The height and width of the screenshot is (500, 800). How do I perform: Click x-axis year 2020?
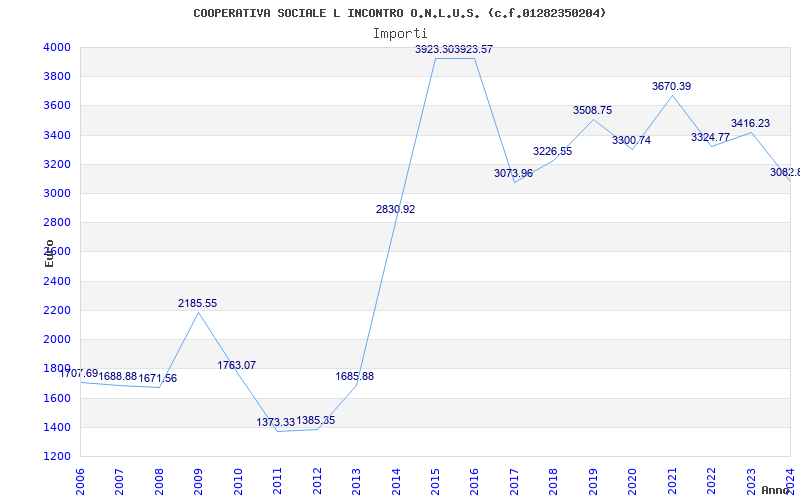633,482
